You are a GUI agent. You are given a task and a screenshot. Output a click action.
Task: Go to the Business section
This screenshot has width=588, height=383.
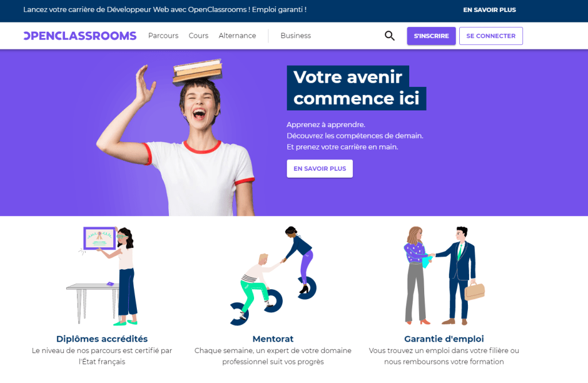point(295,36)
